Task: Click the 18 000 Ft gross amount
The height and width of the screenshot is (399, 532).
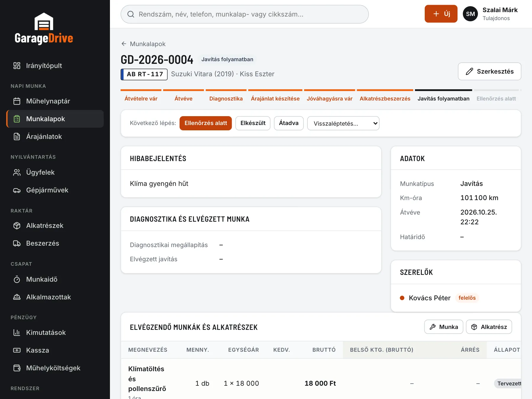Action: [x=320, y=383]
